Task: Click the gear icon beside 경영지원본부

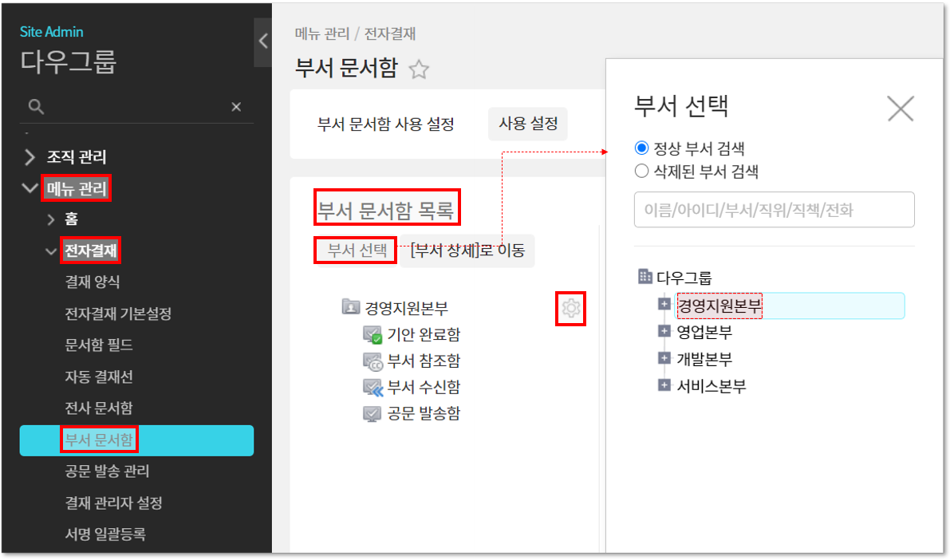Action: click(571, 308)
